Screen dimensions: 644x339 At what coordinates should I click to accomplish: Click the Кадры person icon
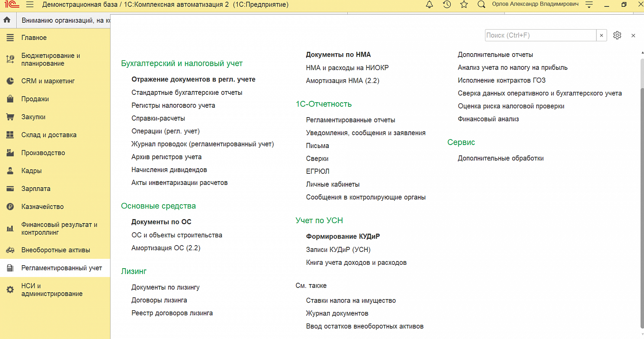[10, 171]
